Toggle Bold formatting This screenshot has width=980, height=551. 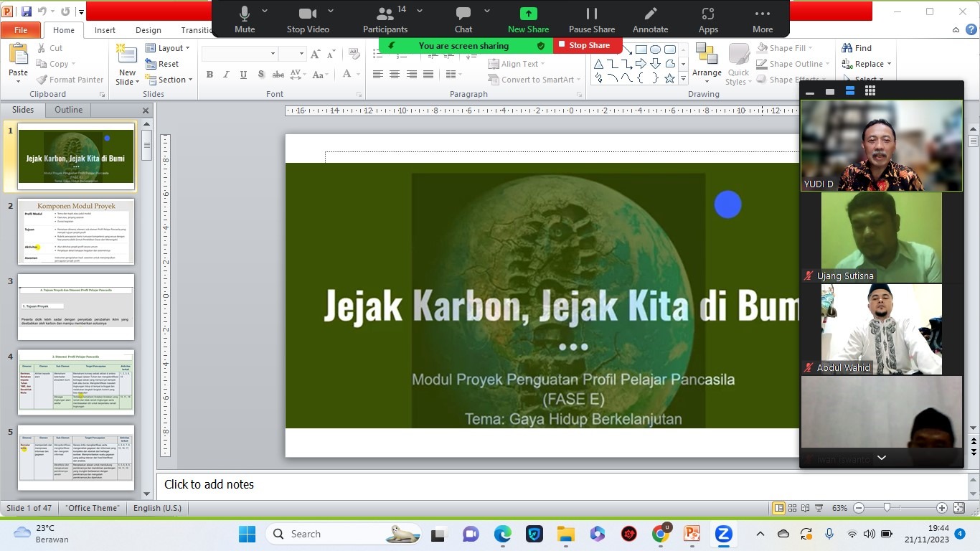209,75
